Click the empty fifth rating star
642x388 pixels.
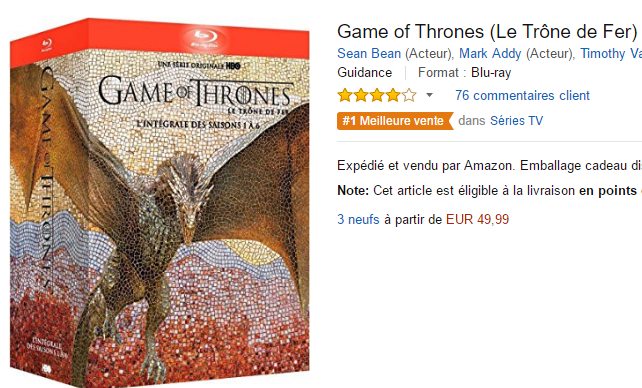[x=409, y=95]
